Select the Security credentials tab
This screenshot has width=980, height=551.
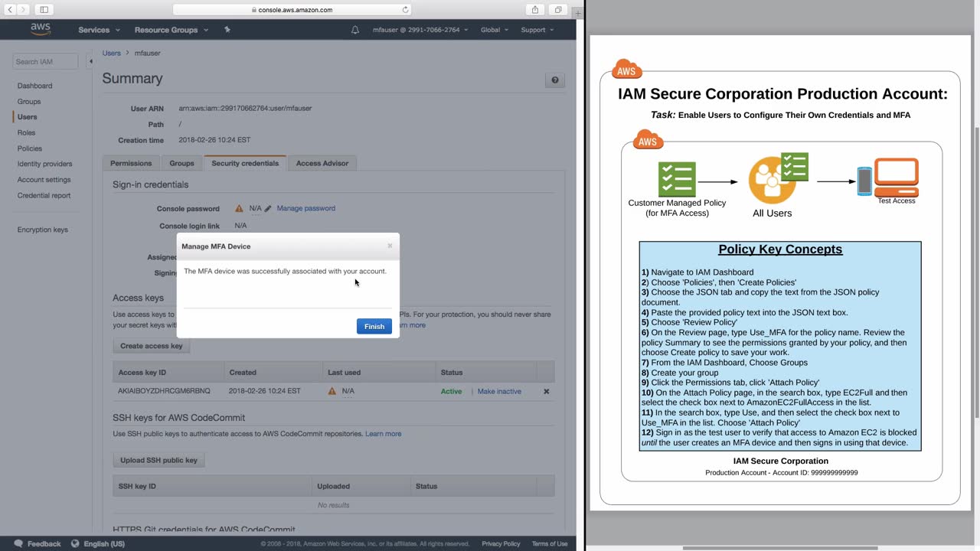pyautogui.click(x=245, y=163)
